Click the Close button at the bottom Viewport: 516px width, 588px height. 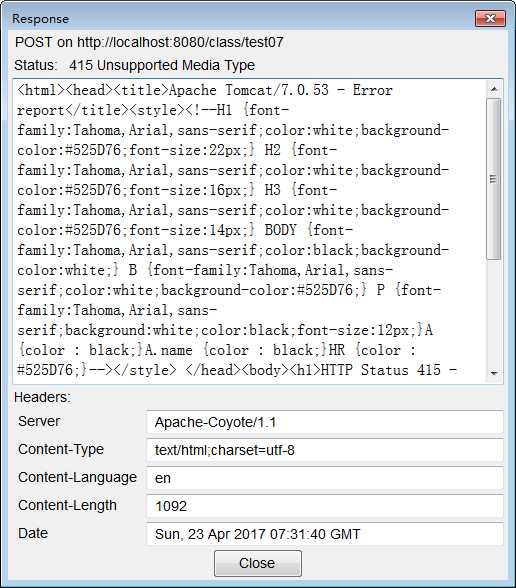(x=258, y=563)
